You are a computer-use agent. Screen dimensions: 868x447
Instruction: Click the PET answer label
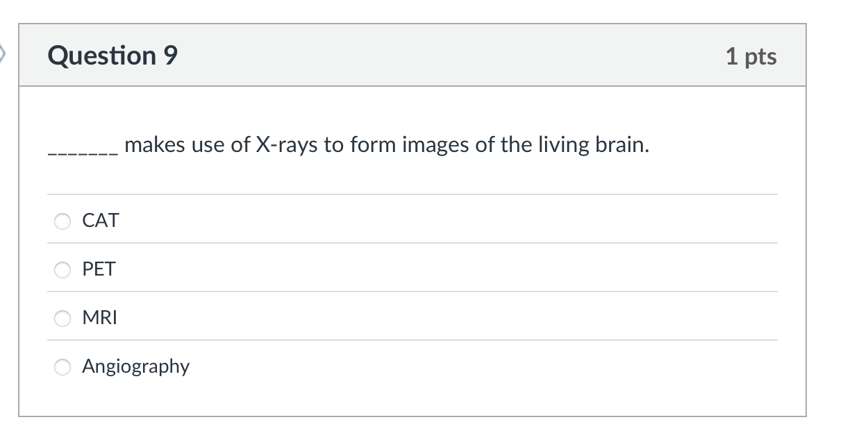point(99,269)
